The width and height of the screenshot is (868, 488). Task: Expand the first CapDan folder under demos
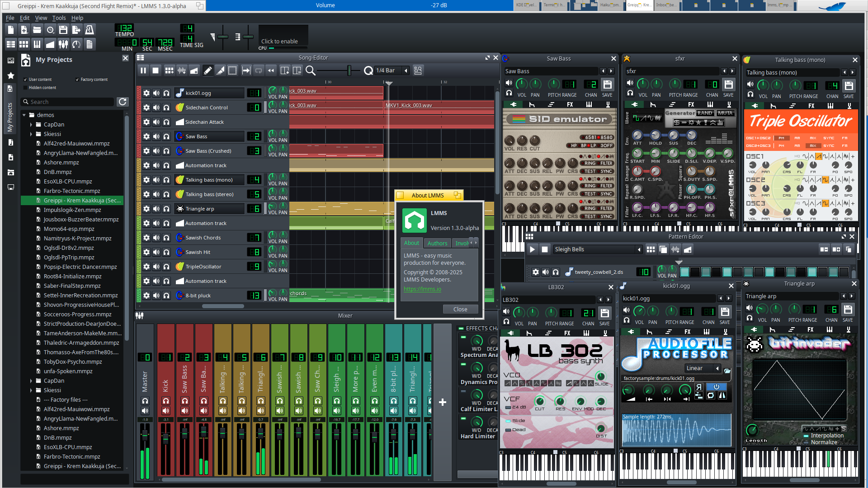pyautogui.click(x=31, y=125)
